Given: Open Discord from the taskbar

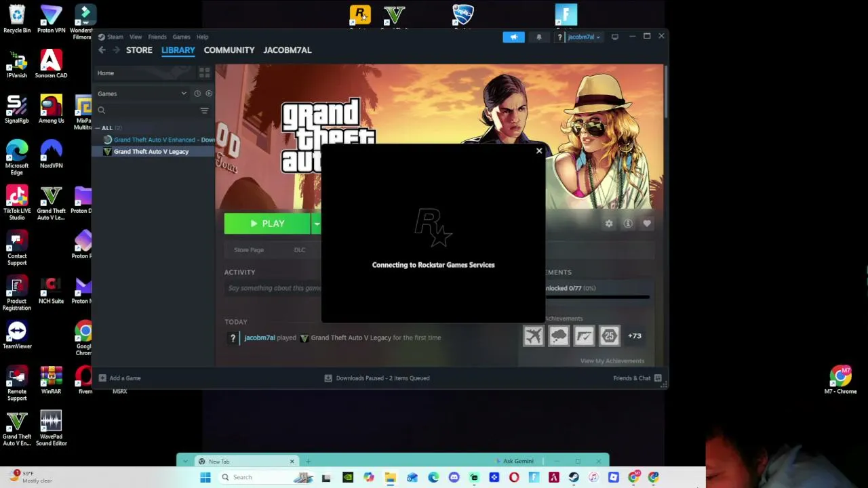Looking at the screenshot, I should click(454, 477).
